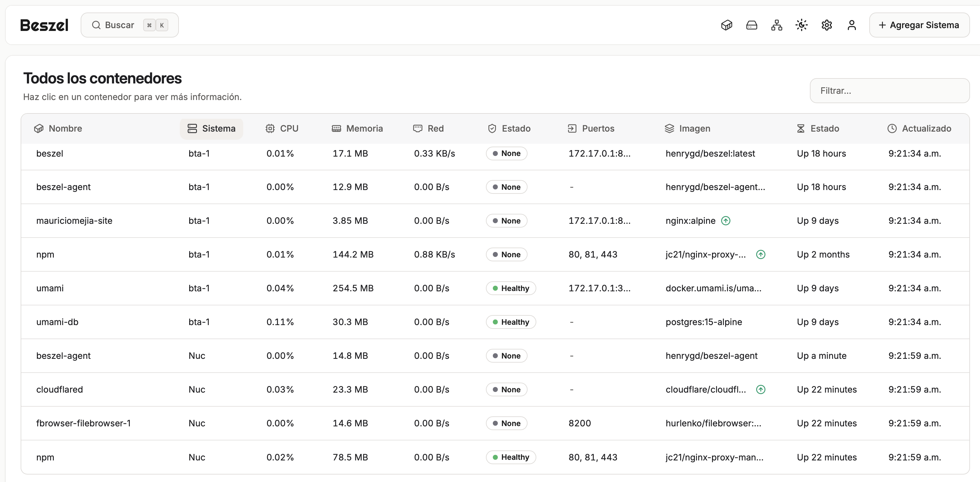Sort by Estado uptime column header
The width and height of the screenshot is (980, 482).
point(818,128)
